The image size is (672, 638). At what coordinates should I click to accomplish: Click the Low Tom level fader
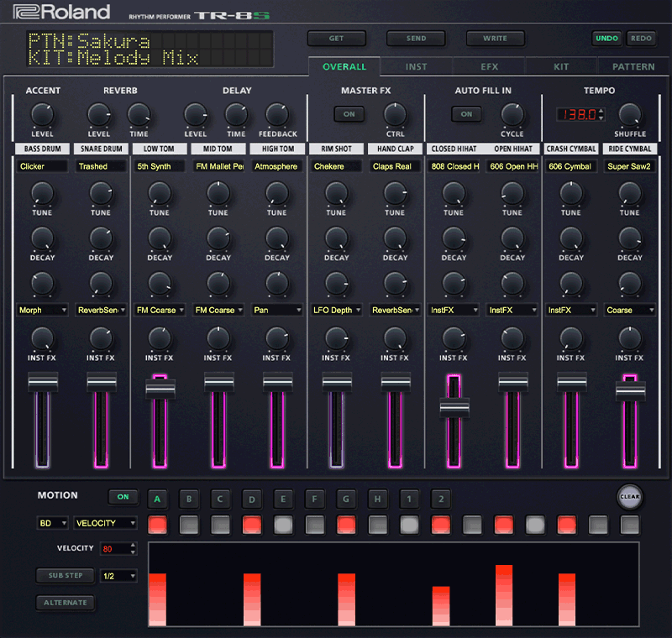[160, 389]
